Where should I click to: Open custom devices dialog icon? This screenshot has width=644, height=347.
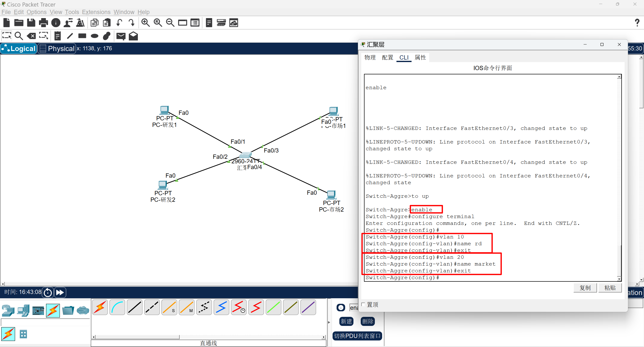tap(195, 23)
